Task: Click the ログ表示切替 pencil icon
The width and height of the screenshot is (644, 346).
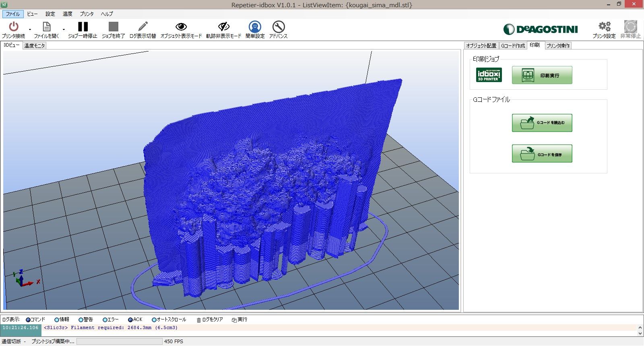Action: point(142,27)
